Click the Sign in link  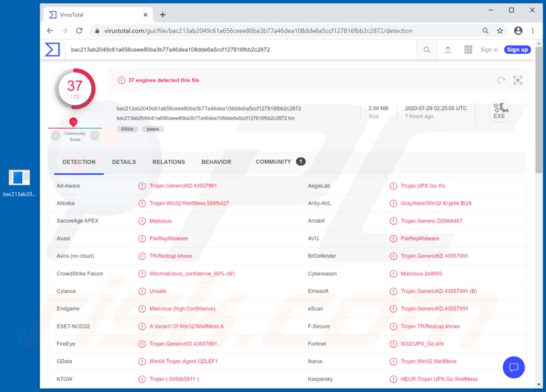[489, 50]
